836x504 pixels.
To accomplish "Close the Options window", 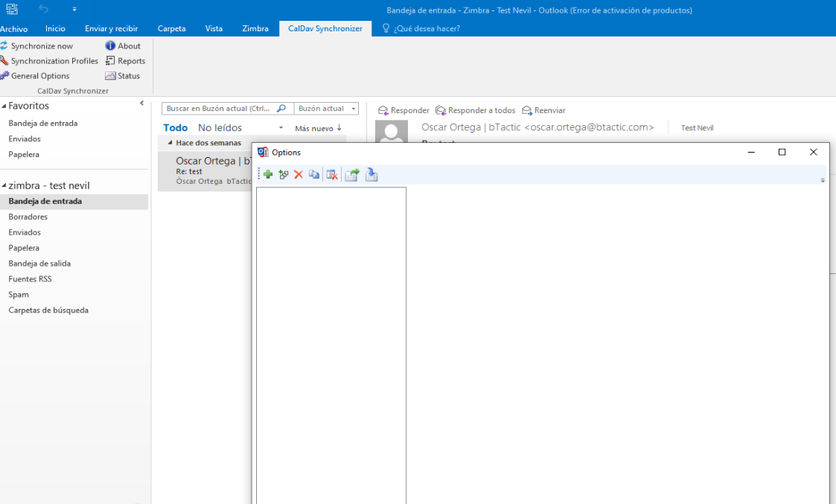I will (813, 152).
